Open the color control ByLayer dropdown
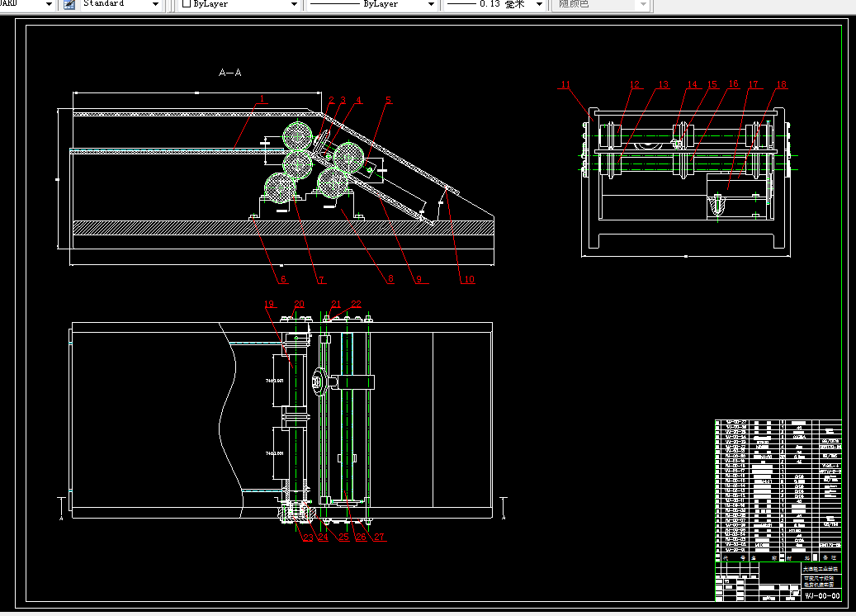856x616 pixels. coord(294,4)
